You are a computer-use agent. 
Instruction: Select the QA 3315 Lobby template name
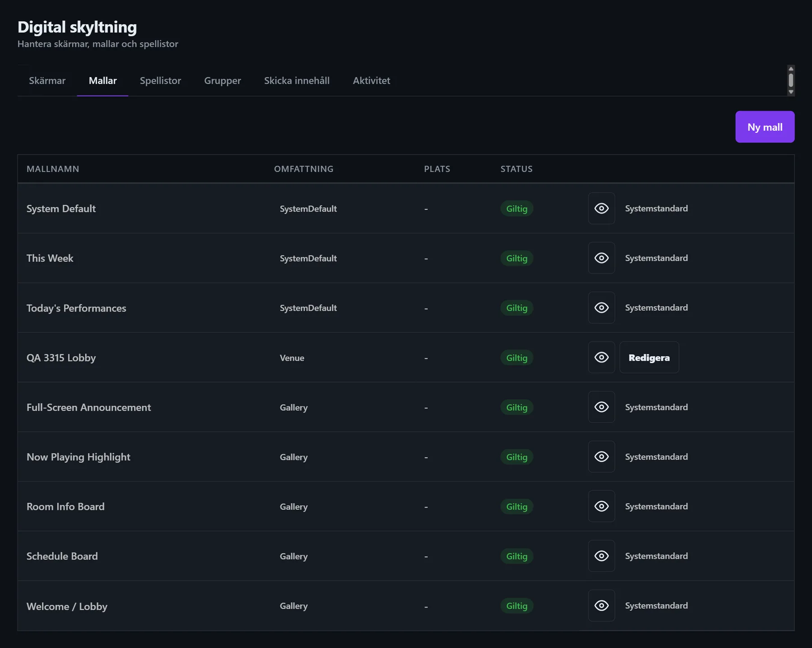(x=61, y=358)
